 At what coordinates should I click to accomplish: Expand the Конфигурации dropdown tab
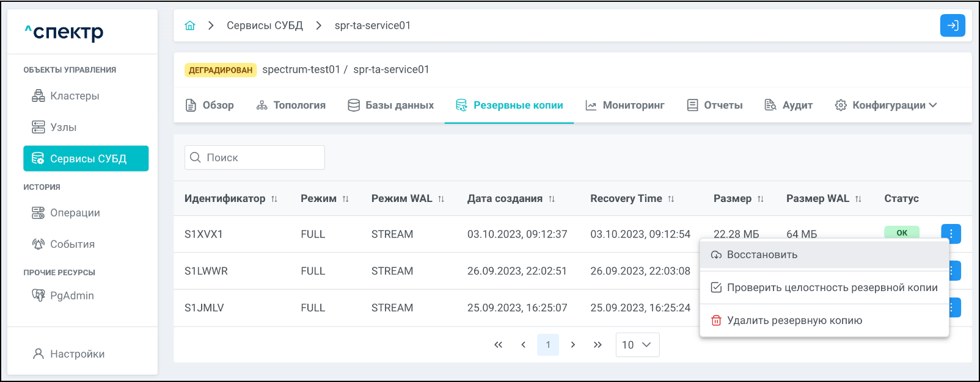(x=886, y=105)
